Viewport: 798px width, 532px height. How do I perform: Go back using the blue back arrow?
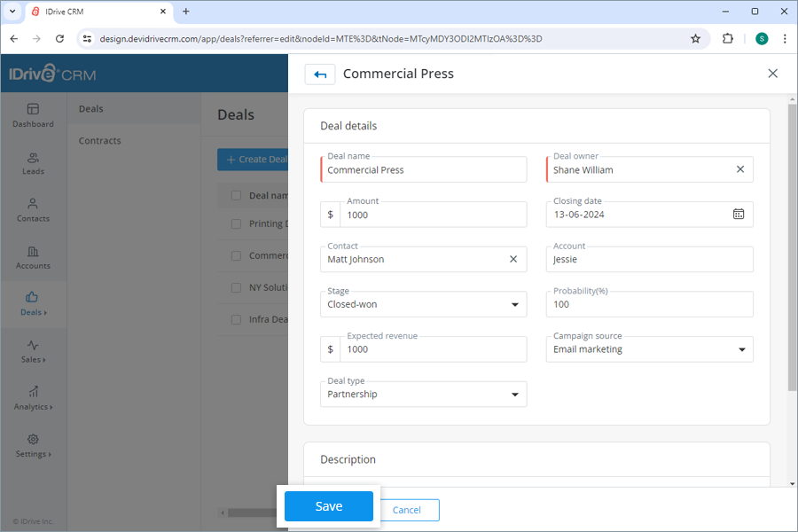coord(320,74)
